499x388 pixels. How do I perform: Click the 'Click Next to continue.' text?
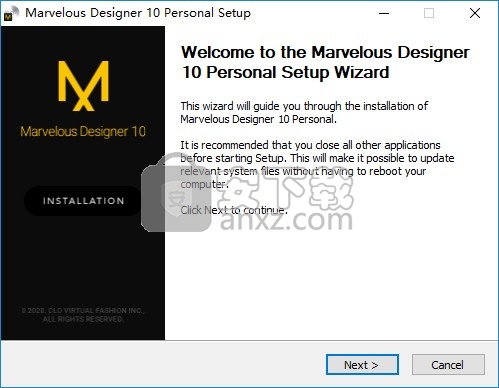pyautogui.click(x=234, y=210)
